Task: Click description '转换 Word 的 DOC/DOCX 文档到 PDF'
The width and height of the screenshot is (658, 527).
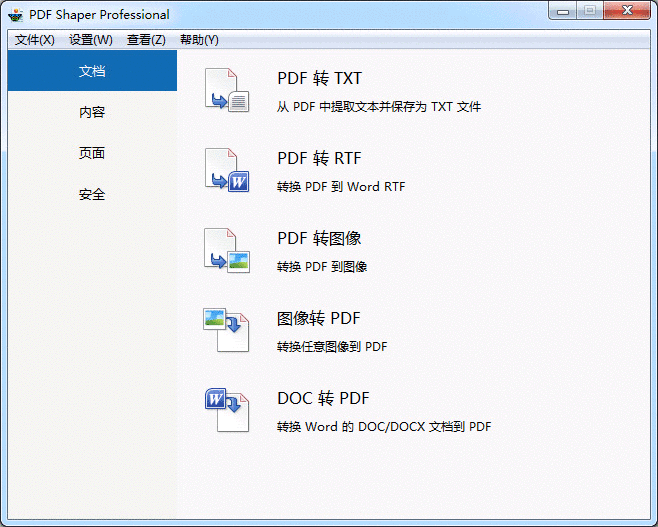Action: [x=384, y=427]
